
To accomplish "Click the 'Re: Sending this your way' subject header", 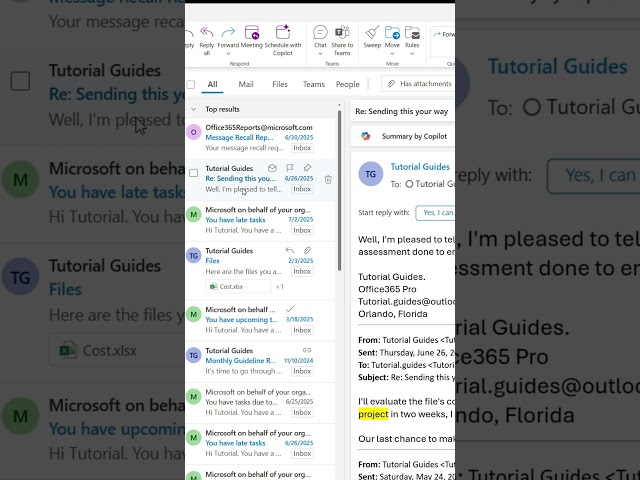I will 402,111.
